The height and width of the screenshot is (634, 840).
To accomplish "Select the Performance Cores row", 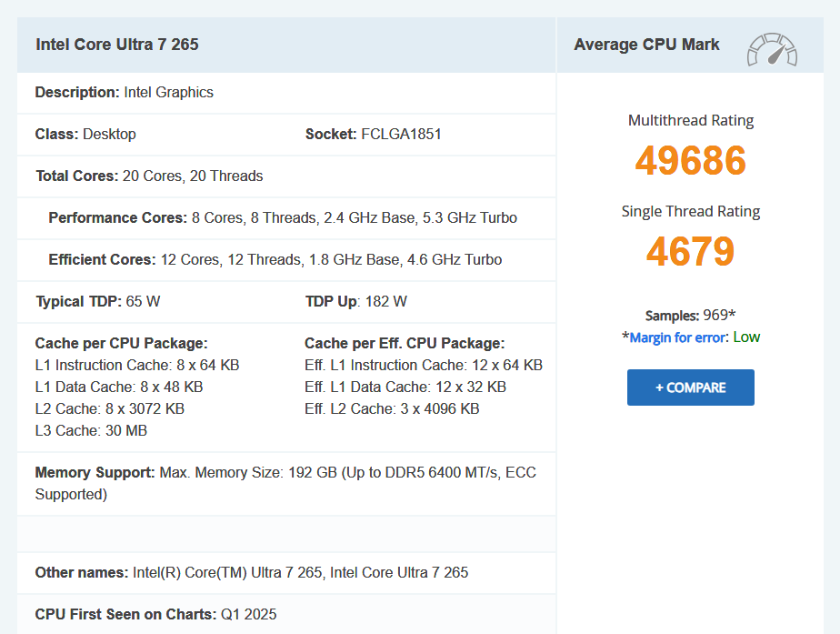I will [283, 218].
